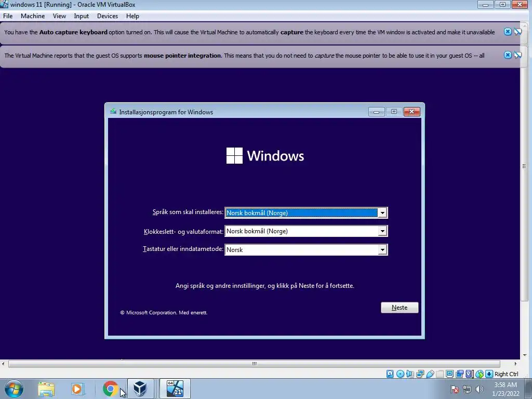Click the audio speaker status bar icon
The image size is (532, 399).
(x=410, y=374)
